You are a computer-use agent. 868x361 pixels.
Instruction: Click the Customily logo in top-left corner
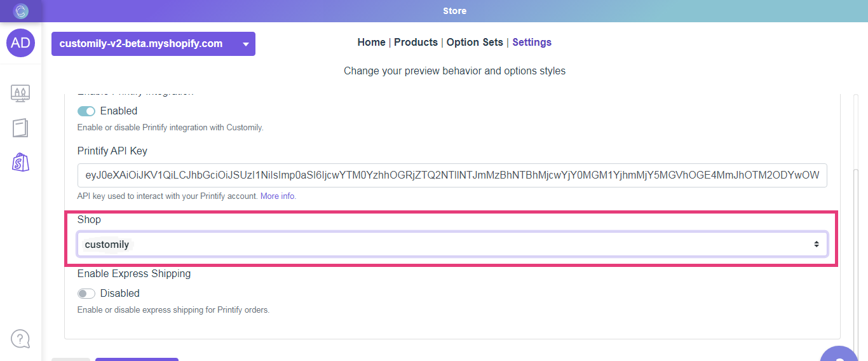21,11
